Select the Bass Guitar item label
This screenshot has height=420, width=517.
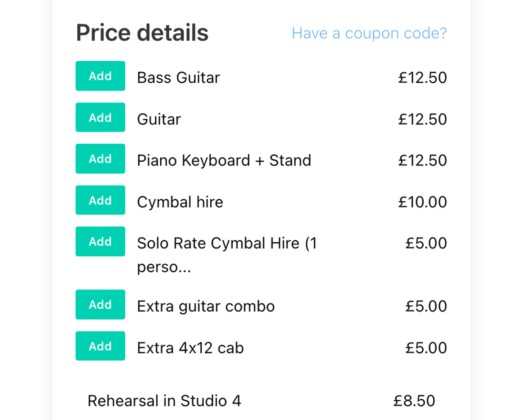click(178, 77)
